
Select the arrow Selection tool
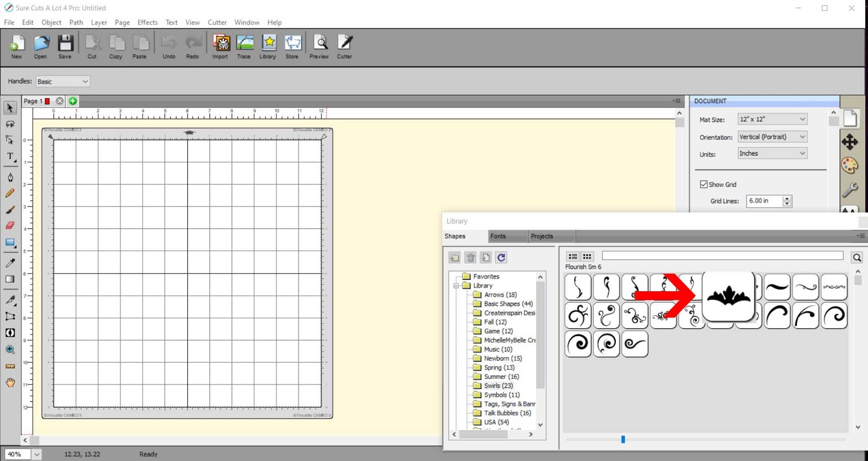pos(10,108)
